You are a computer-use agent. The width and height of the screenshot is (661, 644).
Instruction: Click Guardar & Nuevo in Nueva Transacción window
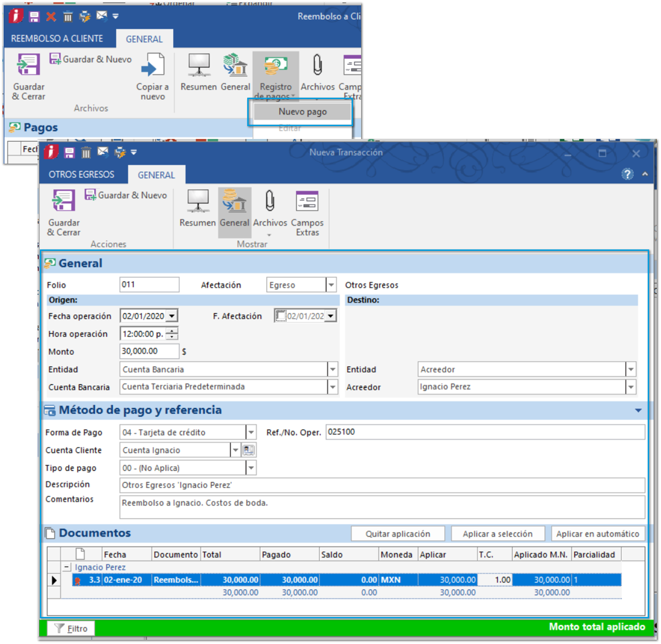click(126, 195)
